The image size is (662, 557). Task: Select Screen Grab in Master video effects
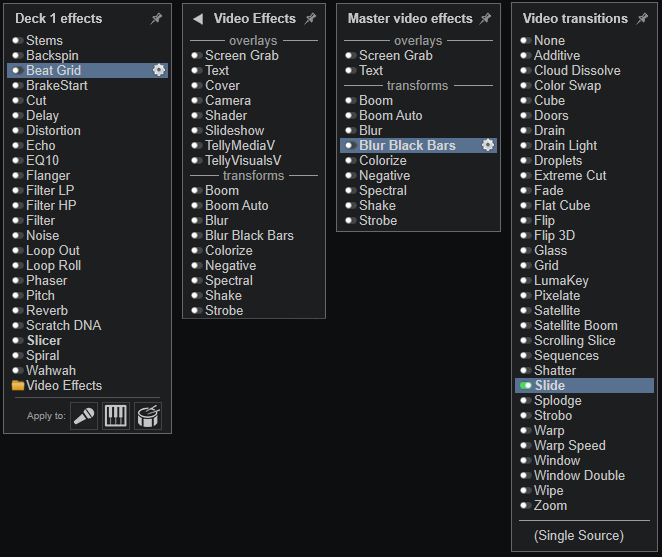(x=396, y=55)
